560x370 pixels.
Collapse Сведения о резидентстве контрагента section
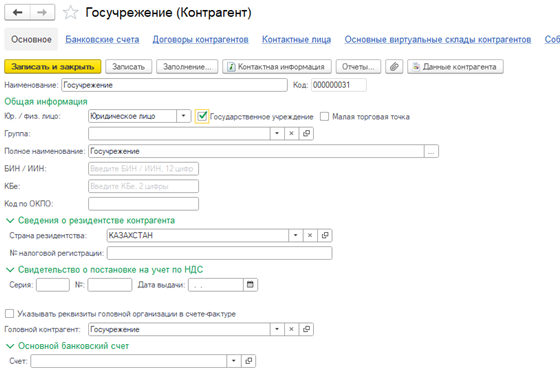coord(10,221)
